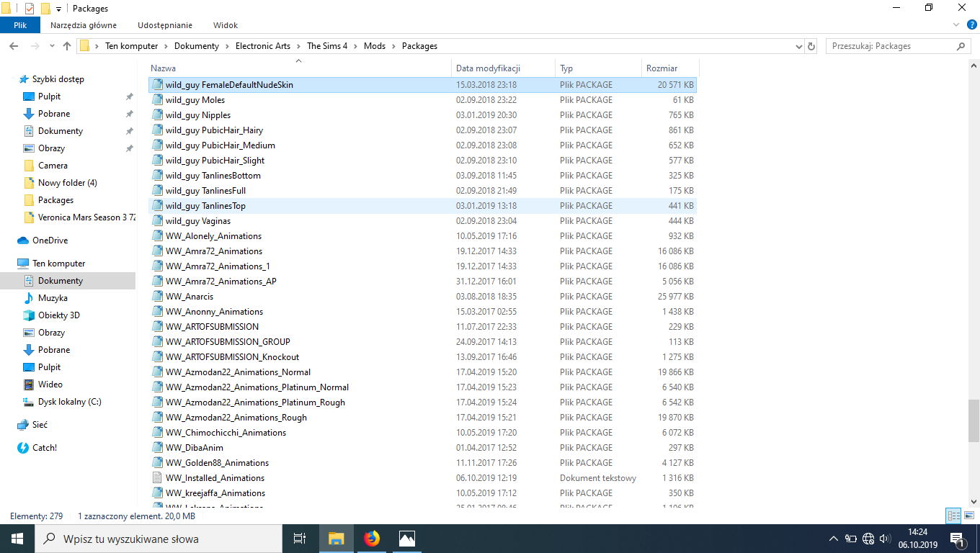Click the breadcrumb chevron after Electronic Arts
This screenshot has height=553, width=980.
[299, 46]
